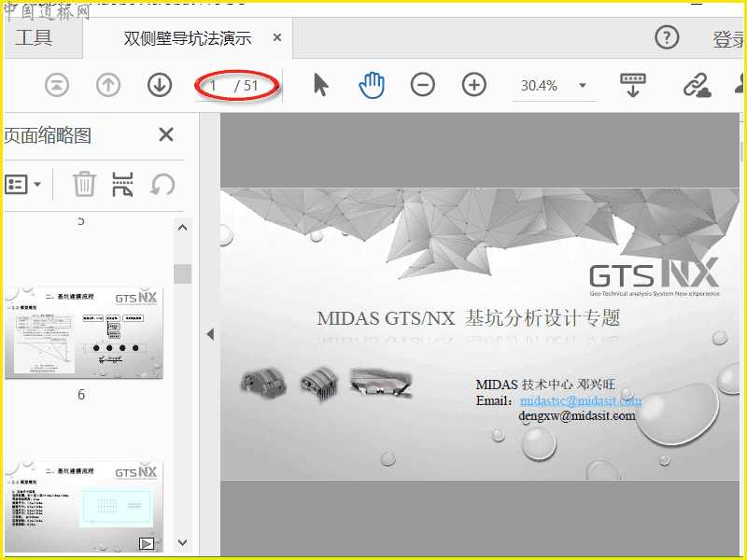The width and height of the screenshot is (747, 560).
Task: Zoom in with the plus icon
Action: (x=474, y=85)
